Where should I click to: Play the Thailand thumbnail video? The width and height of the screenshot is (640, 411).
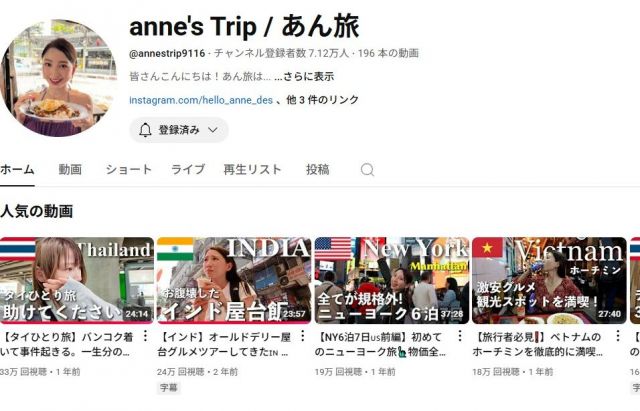coord(77,280)
